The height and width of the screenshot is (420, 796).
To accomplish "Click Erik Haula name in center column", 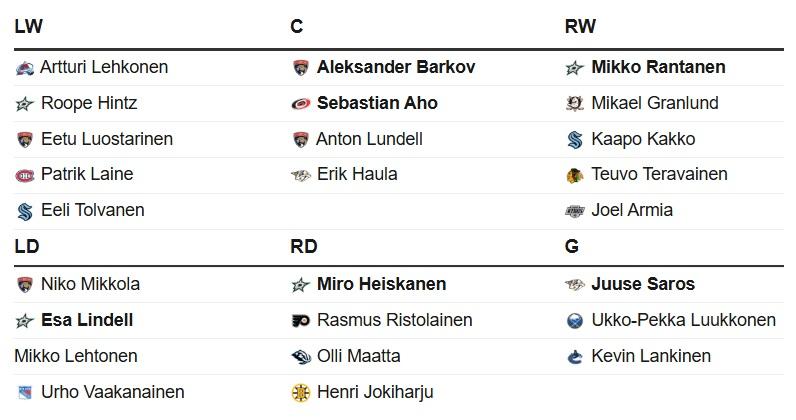I will pyautogui.click(x=357, y=174).
